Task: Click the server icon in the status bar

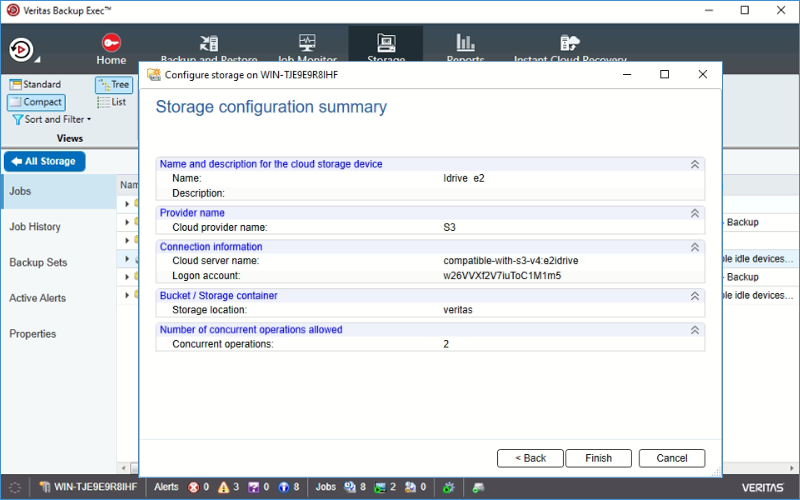Action: [x=45, y=487]
